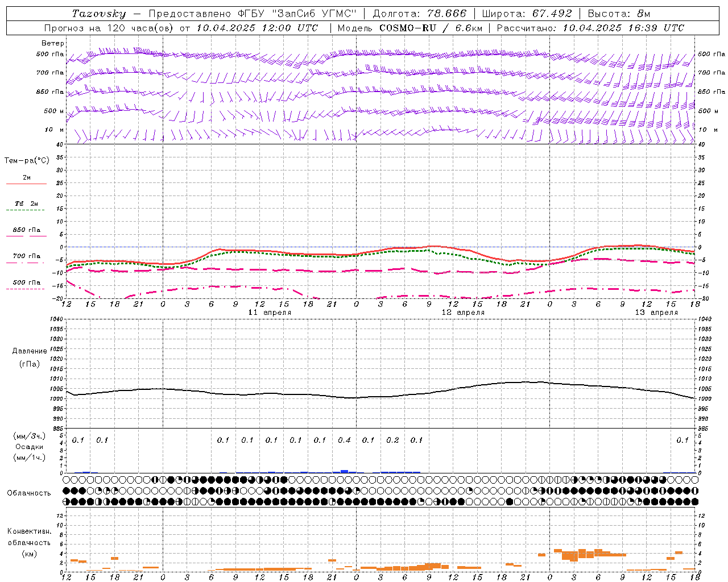Click the '13 апреля' date label
The width and height of the screenshot is (728, 582).
pyautogui.click(x=656, y=313)
